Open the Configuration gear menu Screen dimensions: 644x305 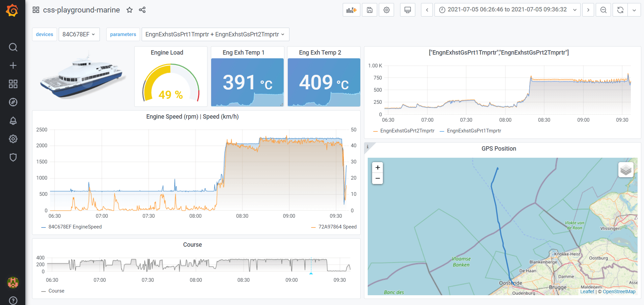pos(13,139)
